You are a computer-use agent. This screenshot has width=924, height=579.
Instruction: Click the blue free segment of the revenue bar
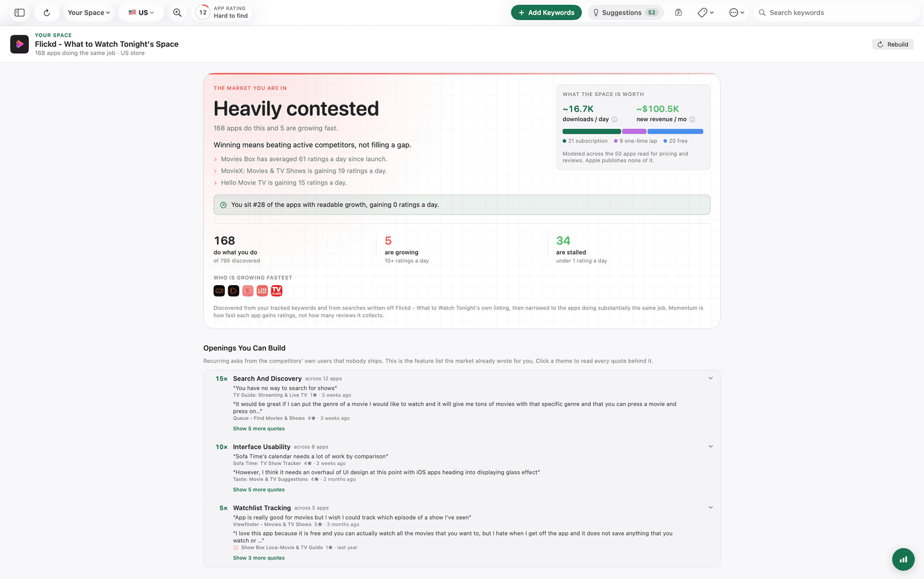(x=675, y=132)
